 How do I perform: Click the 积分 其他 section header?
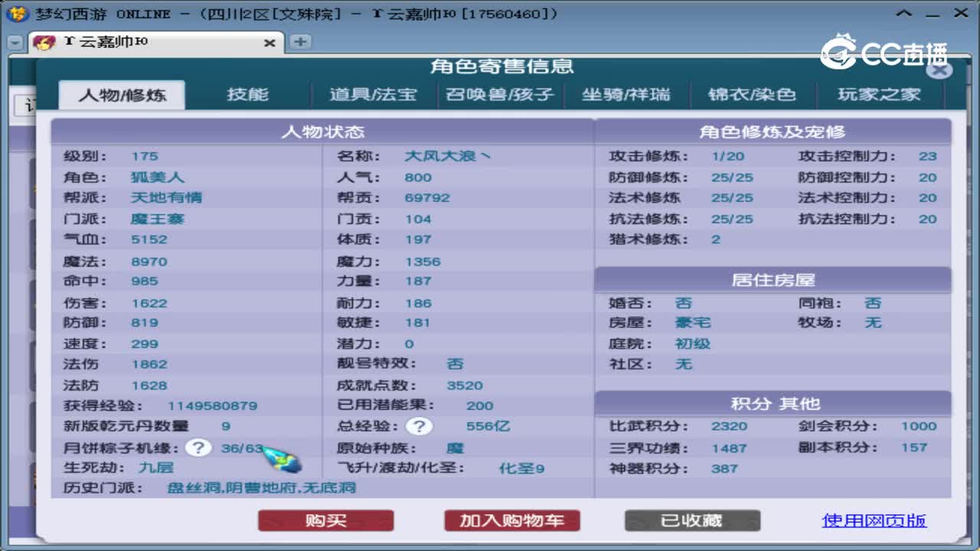[x=773, y=404]
